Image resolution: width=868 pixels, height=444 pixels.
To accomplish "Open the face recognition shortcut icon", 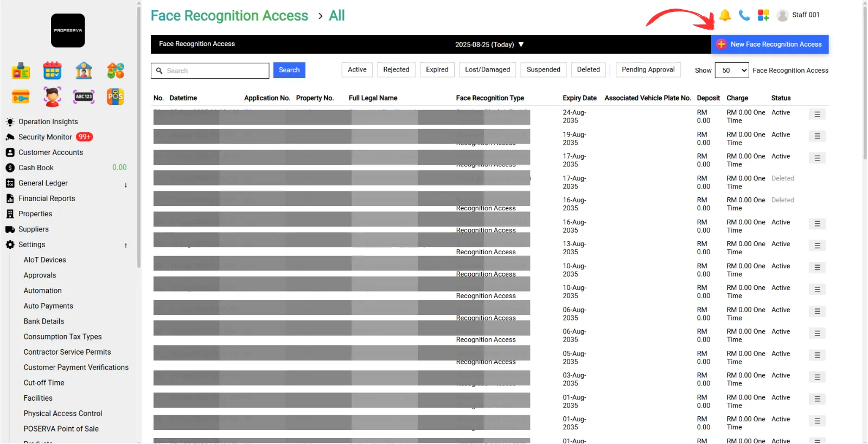I will tap(52, 96).
